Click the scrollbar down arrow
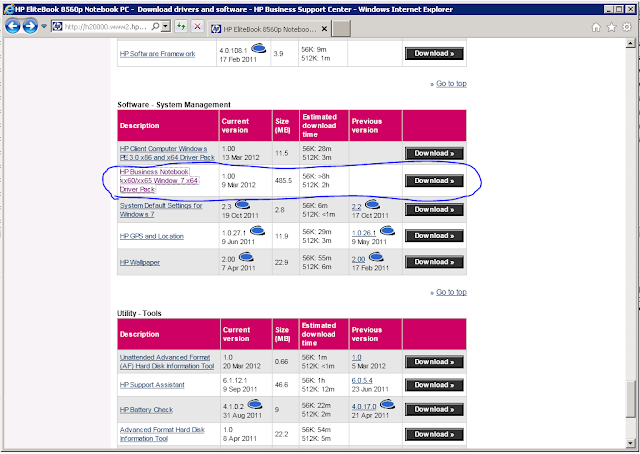Image resolution: width=640 pixels, height=454 pixels. pos(630,443)
